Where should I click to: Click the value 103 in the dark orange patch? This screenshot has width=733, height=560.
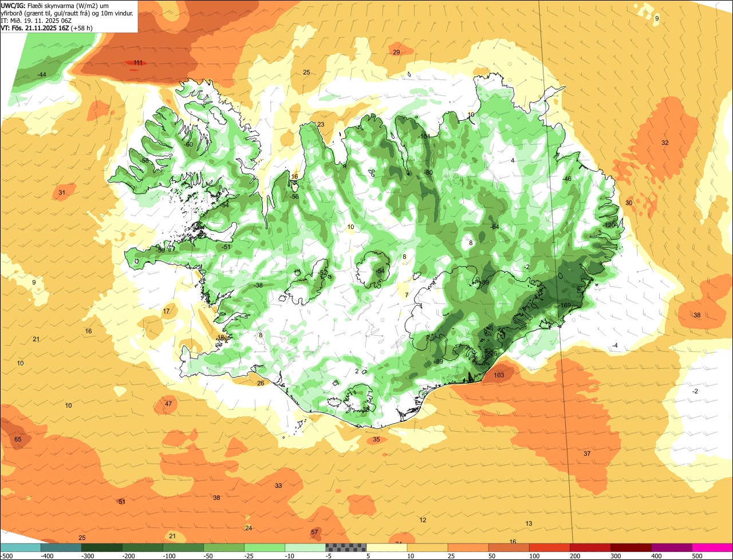(499, 376)
